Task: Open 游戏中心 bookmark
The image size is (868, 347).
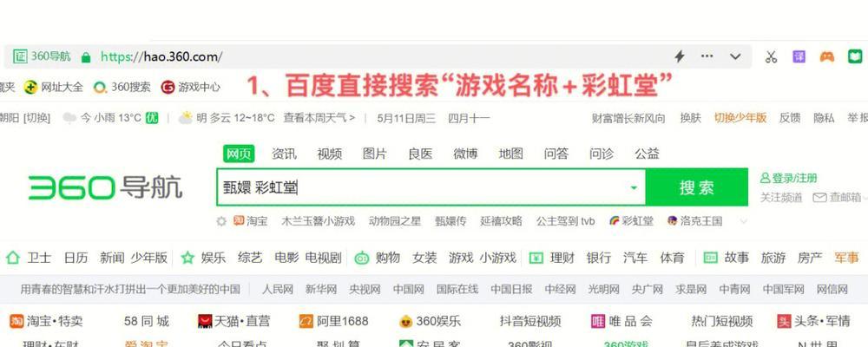Action: [x=191, y=87]
